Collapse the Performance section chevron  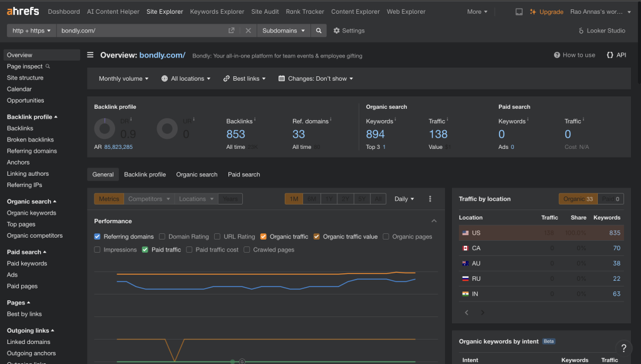pos(434,221)
